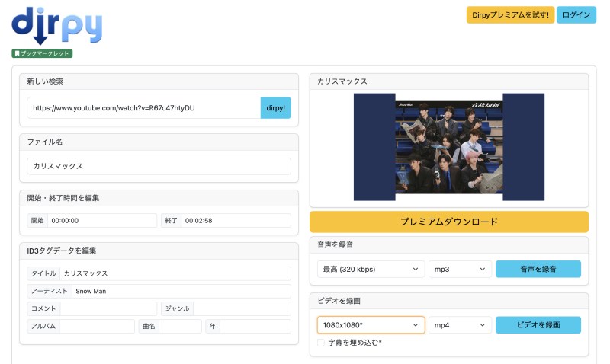Click the ビデオを録画 panel heading
The image size is (610, 364).
[x=339, y=301]
